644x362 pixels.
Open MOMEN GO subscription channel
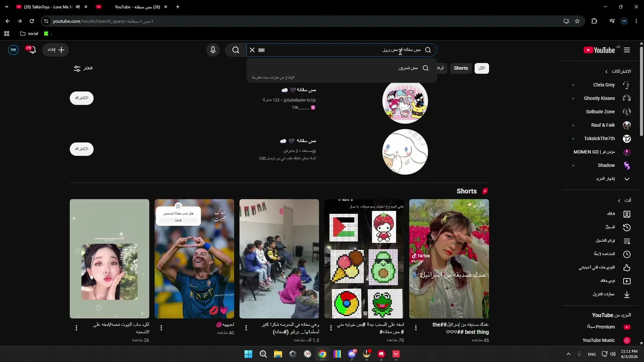[601, 152]
